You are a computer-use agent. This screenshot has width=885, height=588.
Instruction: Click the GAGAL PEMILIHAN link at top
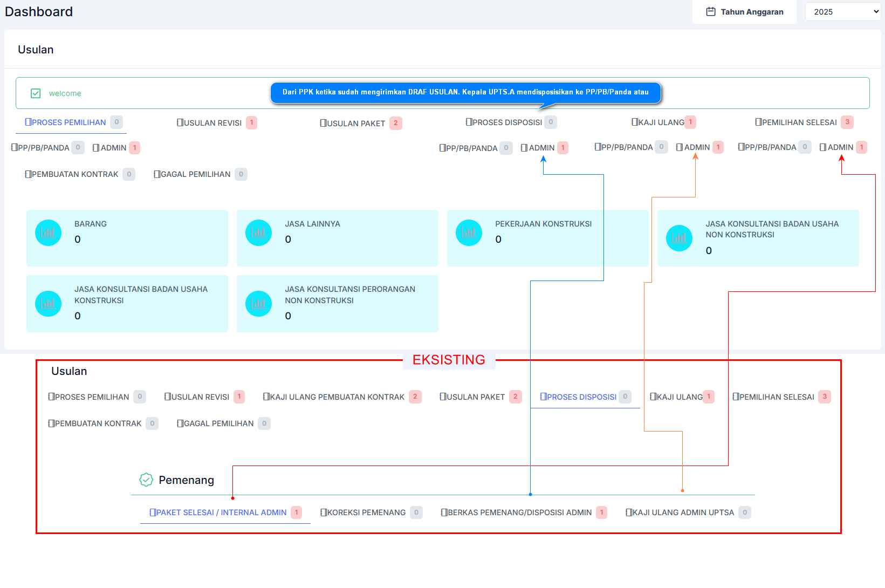coord(195,174)
